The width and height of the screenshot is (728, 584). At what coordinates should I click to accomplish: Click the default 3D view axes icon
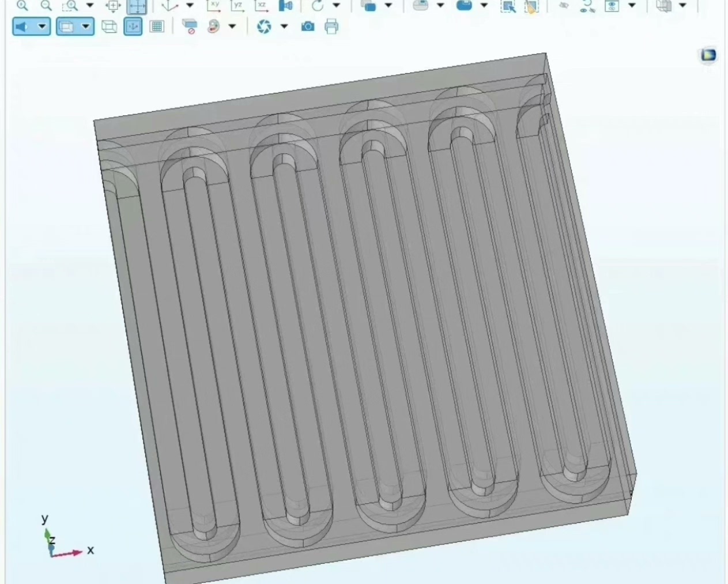[169, 6]
